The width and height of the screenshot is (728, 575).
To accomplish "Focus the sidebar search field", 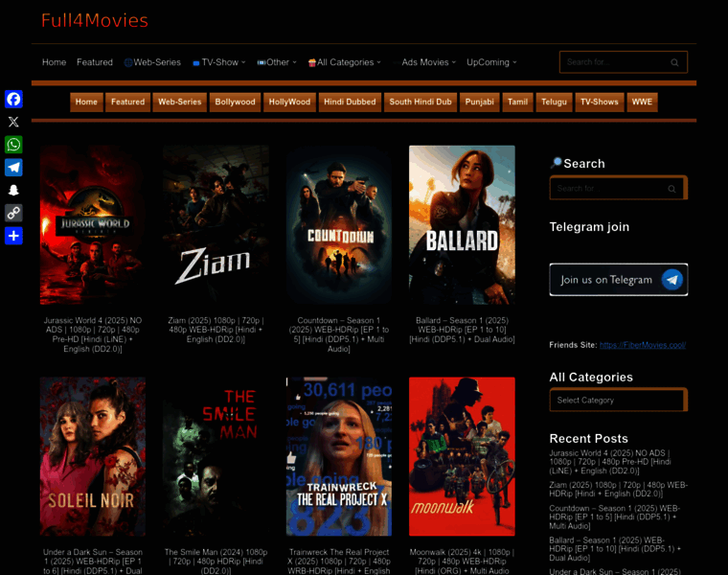I will tap(612, 189).
